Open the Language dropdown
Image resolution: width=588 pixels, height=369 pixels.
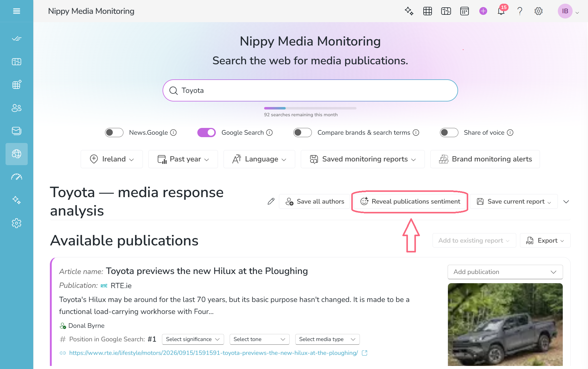coord(259,159)
